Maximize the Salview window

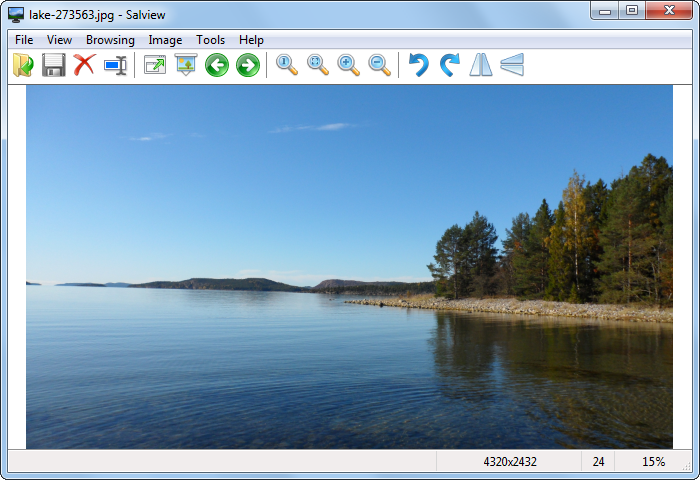[632, 10]
